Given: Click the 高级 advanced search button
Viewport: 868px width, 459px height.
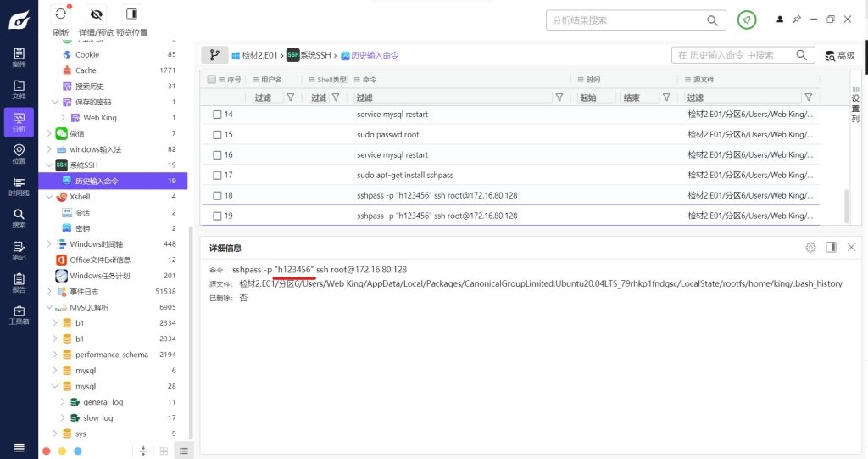Looking at the screenshot, I should coord(839,55).
